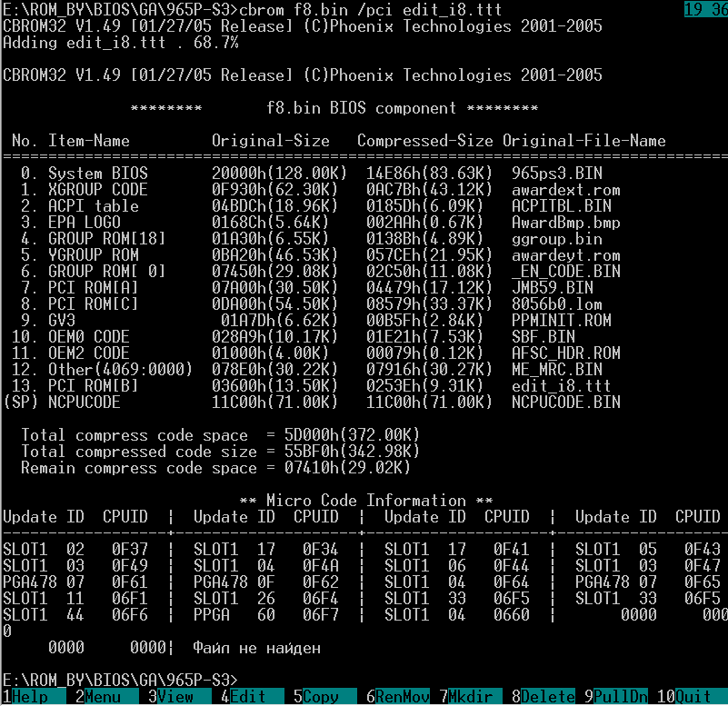Click the 10Quit function key
The image size is (728, 706).
click(x=693, y=697)
